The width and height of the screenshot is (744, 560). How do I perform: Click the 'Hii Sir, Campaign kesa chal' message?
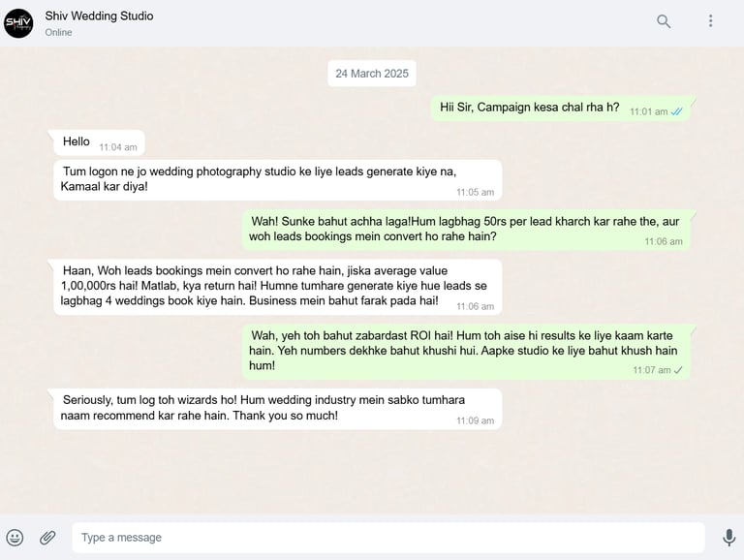(x=560, y=108)
